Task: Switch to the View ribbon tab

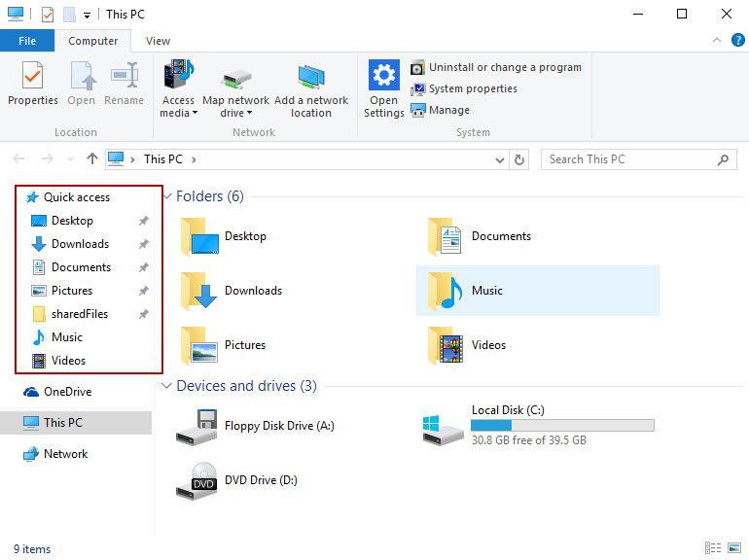Action: [158, 41]
